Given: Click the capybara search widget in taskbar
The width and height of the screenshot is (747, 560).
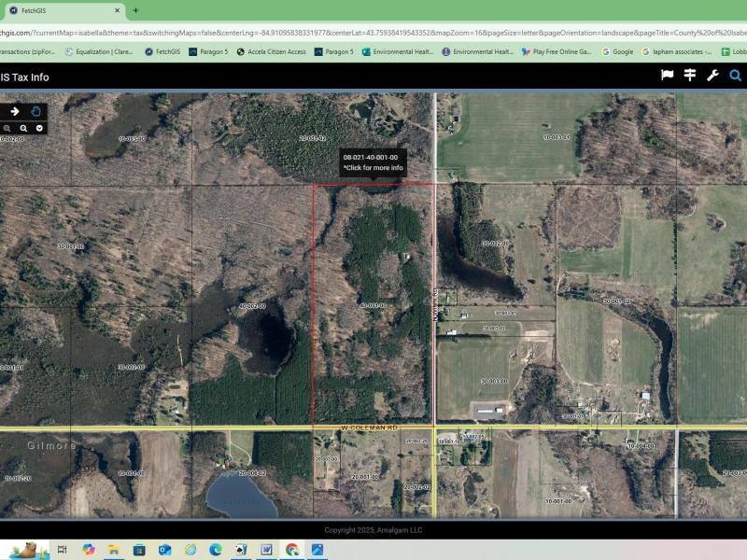Looking at the screenshot, I should pos(29,550).
